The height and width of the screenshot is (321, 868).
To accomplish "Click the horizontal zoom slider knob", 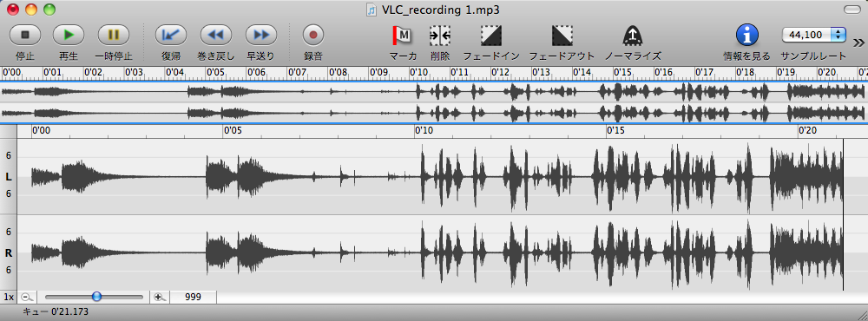I will (97, 297).
